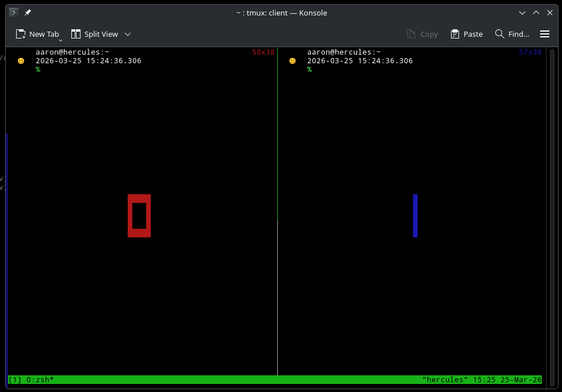This screenshot has width=562, height=392.
Task: Click the blue vertical bar in right pane
Action: click(415, 216)
